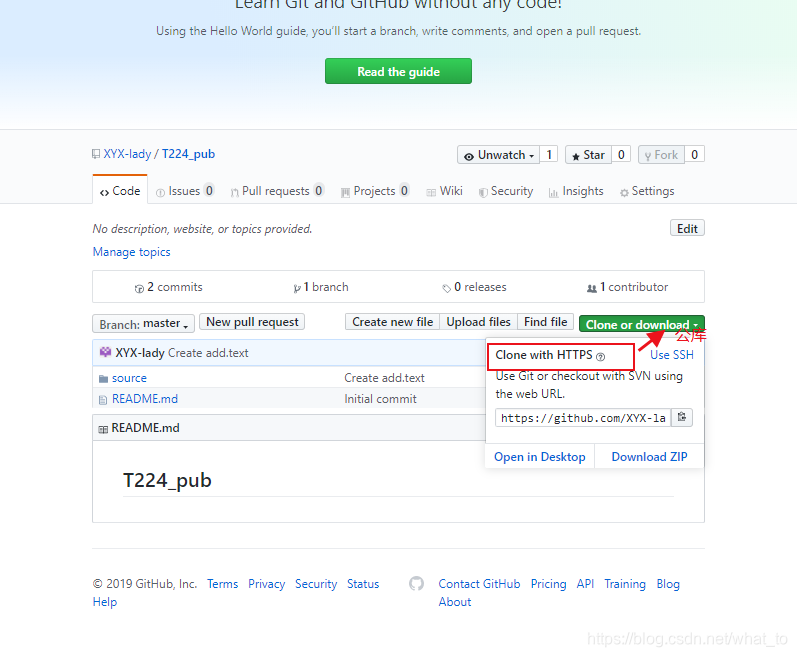
Task: Open the Branch: master dropdown
Action: (x=143, y=324)
